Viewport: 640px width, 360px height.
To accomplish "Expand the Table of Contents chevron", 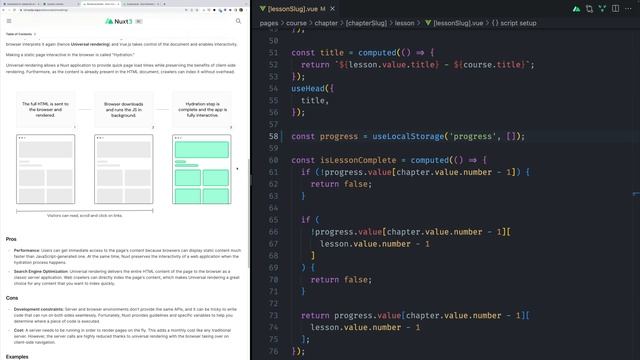I will (35, 34).
